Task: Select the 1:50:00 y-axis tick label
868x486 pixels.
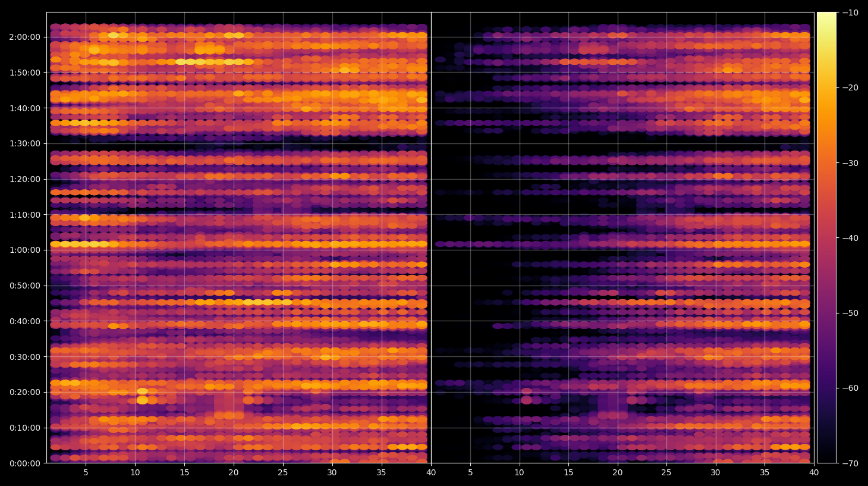Action: coord(25,73)
